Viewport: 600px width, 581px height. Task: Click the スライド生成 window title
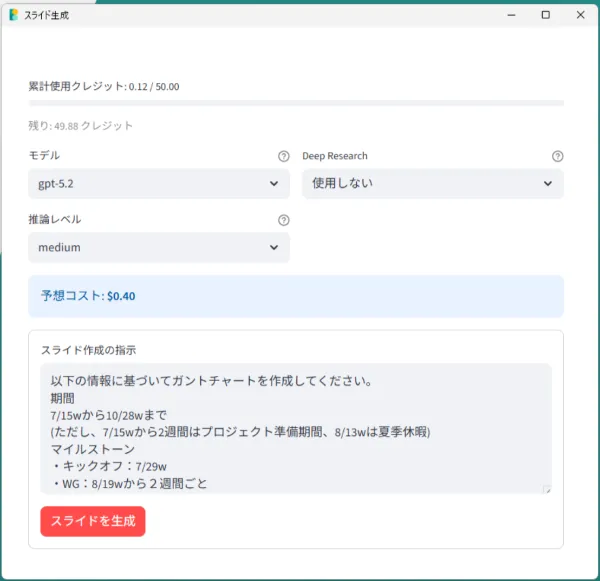(46, 15)
